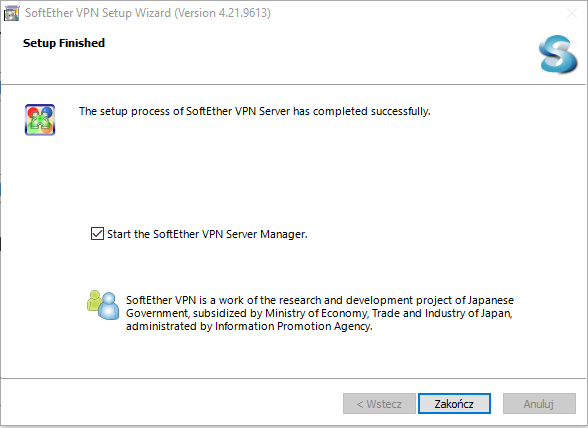Click the Zakończ button to finish setup
Screen dimensions: 588x428
(454, 404)
